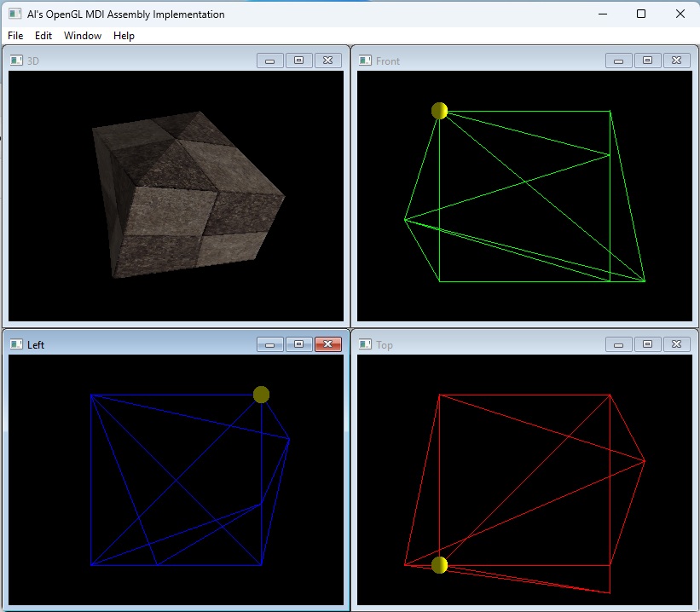Click the Front window's title bar icon
Viewport: 700px width, 612px height.
pos(365,61)
